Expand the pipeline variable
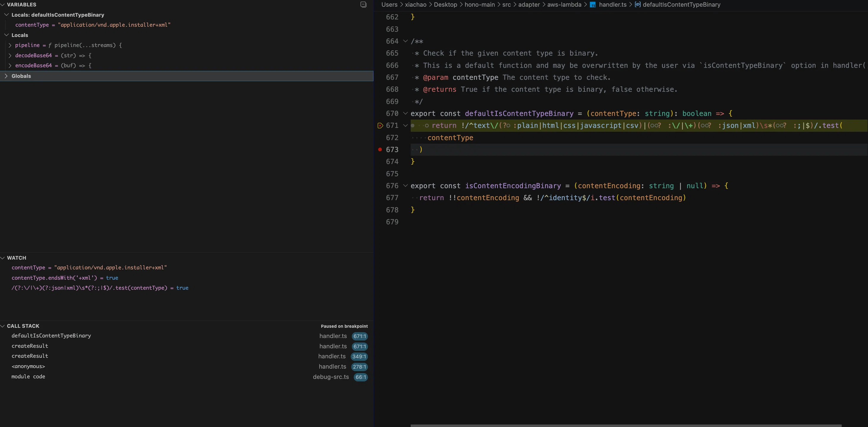Screen dimensions: 868x427 tap(10, 45)
